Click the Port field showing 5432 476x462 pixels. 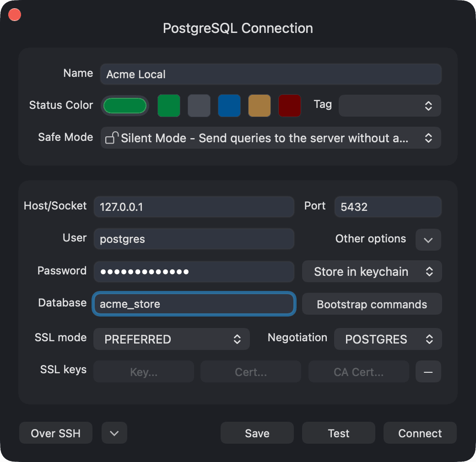tap(388, 207)
